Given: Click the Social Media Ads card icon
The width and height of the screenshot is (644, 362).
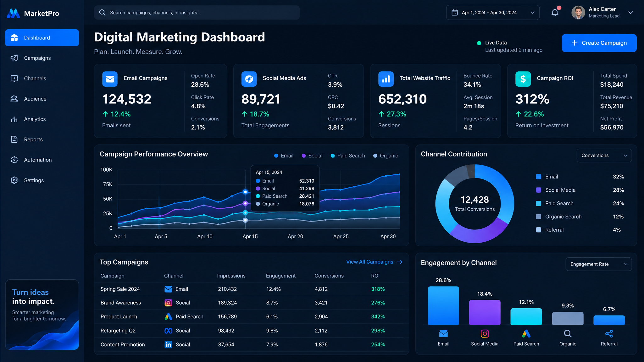Looking at the screenshot, I should (x=249, y=79).
